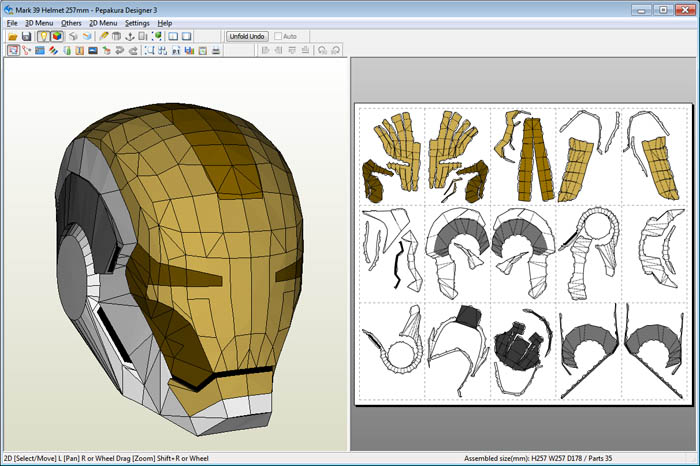This screenshot has height=466, width=700.
Task: Click the page number "P.1" icon
Action: point(176,50)
